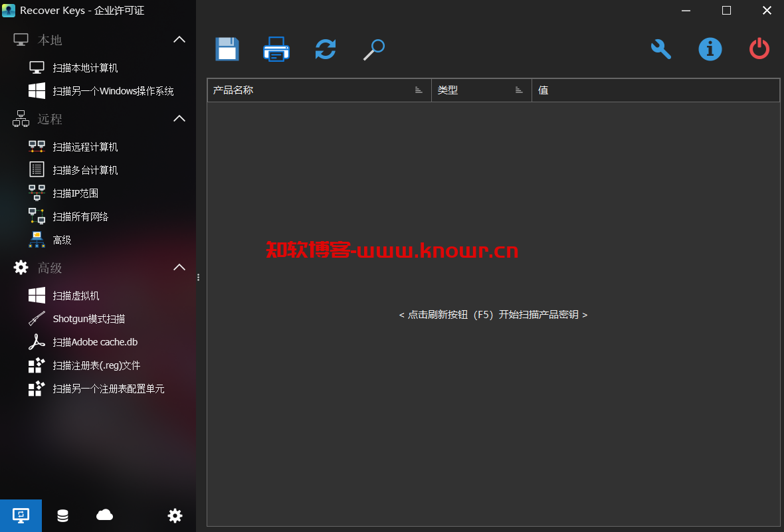This screenshot has width=784, height=532.
Task: Click the 本地 section header
Action: coord(98,39)
